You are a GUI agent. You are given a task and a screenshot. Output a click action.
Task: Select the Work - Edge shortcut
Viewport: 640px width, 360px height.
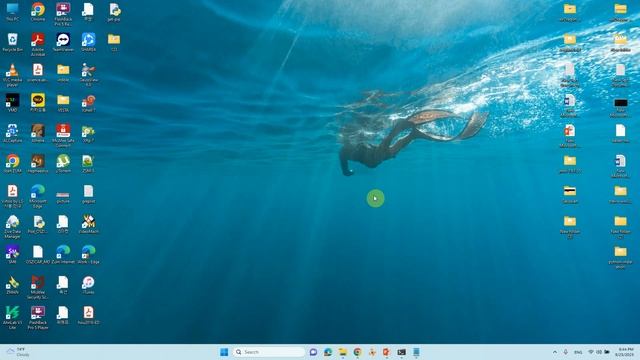(x=89, y=254)
